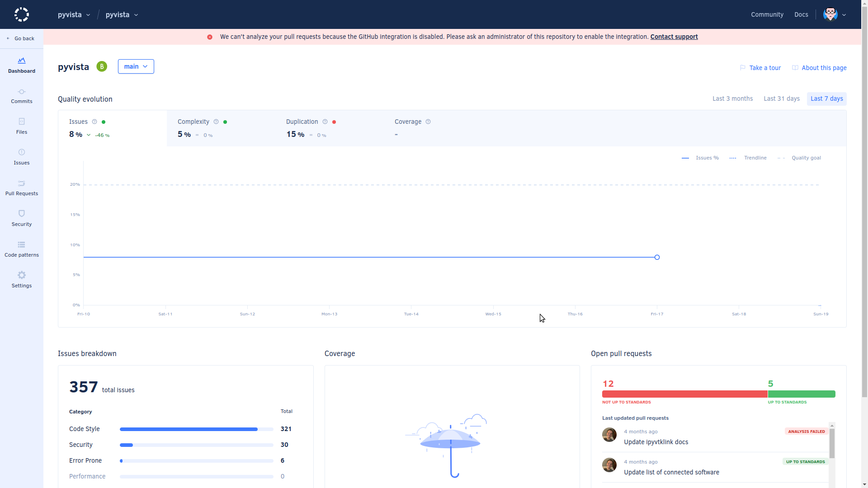Click the Issues help question-mark icon
The image size is (868, 488).
pos(94,122)
